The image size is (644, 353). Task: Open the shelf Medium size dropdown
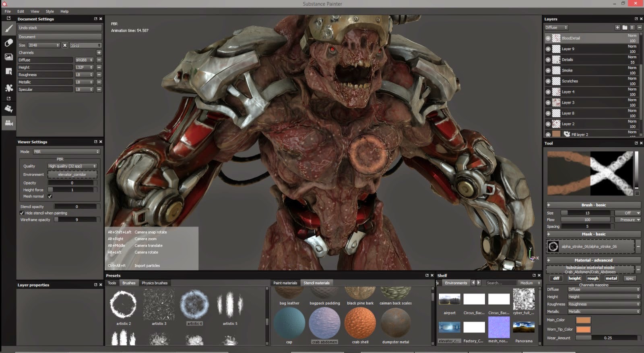[x=529, y=283]
